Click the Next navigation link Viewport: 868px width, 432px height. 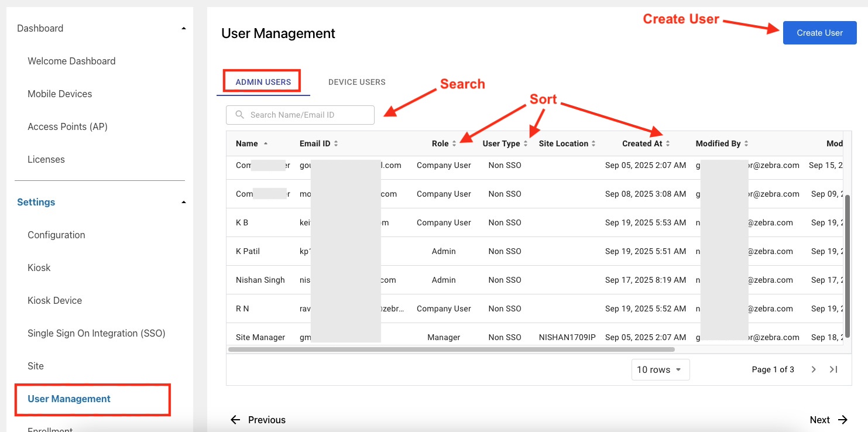(x=828, y=420)
